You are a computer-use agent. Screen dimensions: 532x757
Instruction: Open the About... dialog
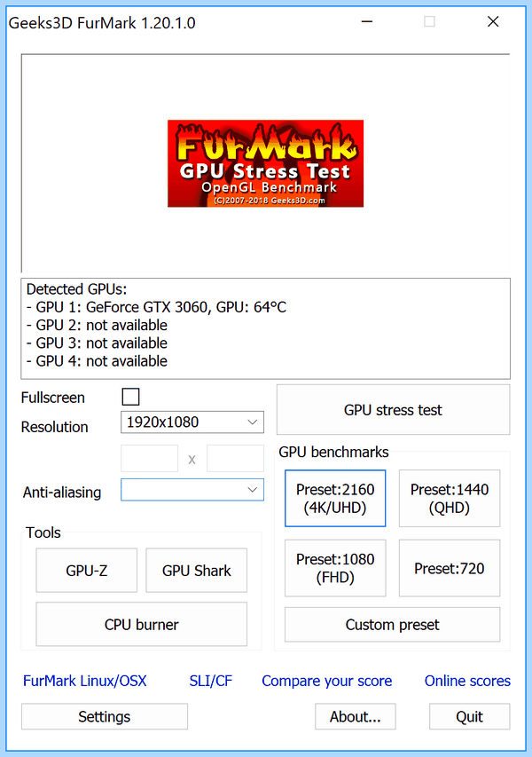356,716
